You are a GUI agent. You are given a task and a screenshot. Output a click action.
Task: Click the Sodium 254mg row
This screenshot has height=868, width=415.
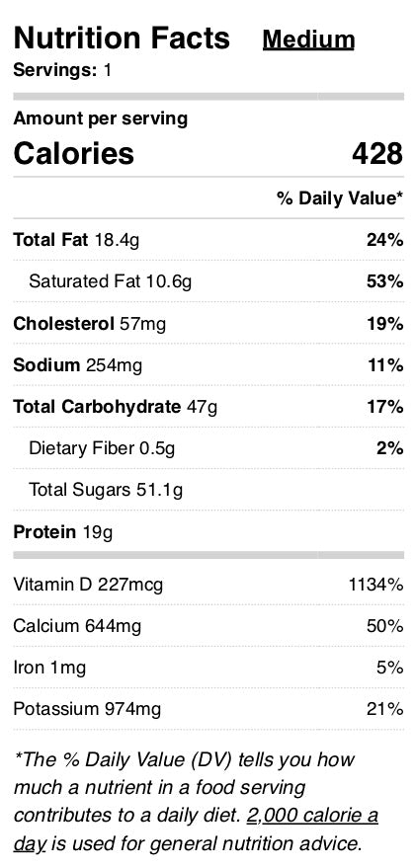(x=208, y=365)
